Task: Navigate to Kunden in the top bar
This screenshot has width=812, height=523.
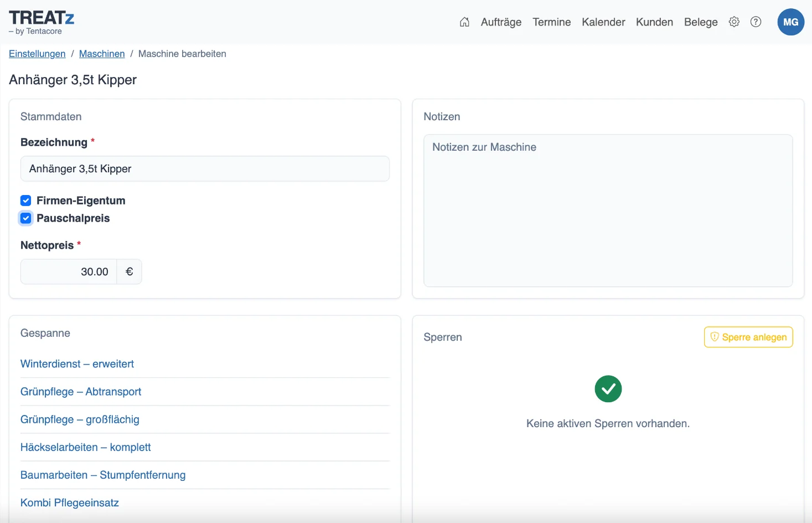Action: pos(654,22)
